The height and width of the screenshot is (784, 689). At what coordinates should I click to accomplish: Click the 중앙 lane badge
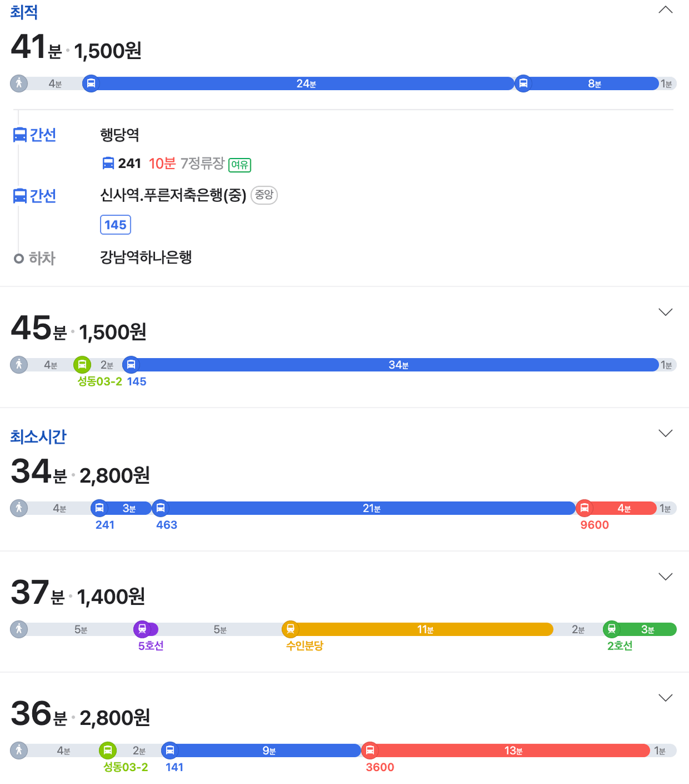pyautogui.click(x=264, y=195)
